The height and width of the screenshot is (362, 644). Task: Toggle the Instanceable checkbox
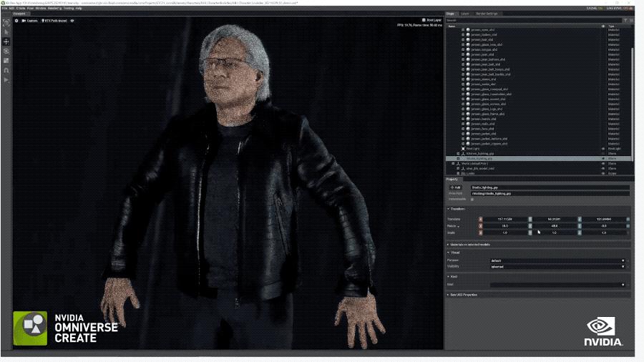[472, 200]
